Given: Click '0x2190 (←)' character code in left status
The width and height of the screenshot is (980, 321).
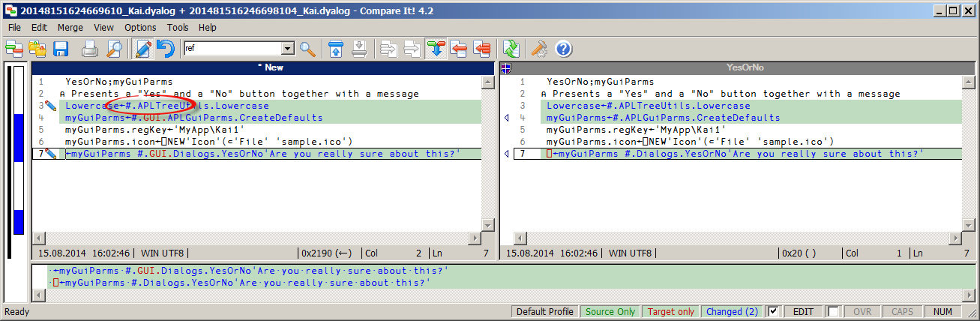Looking at the screenshot, I should click(x=326, y=253).
